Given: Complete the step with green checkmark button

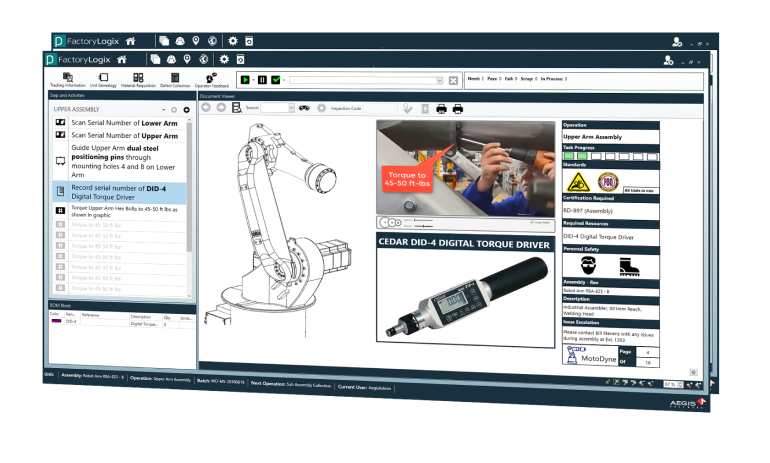Looking at the screenshot, I should pos(275,80).
